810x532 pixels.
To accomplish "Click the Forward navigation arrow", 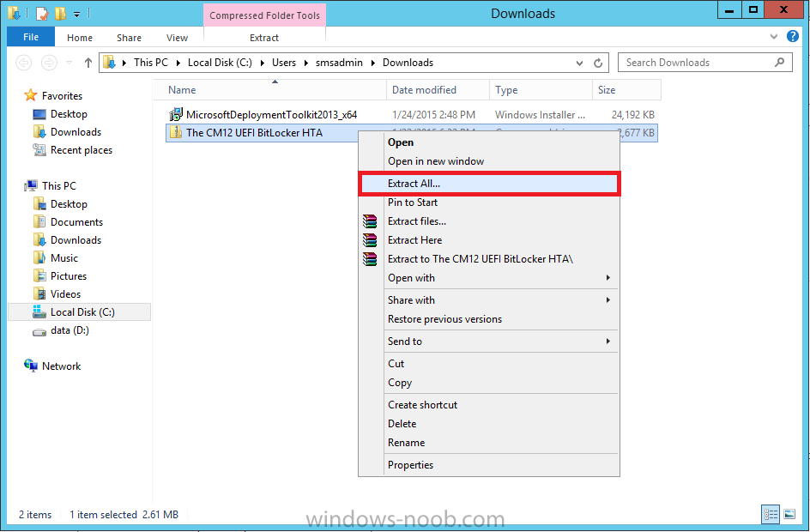I will tap(49, 63).
